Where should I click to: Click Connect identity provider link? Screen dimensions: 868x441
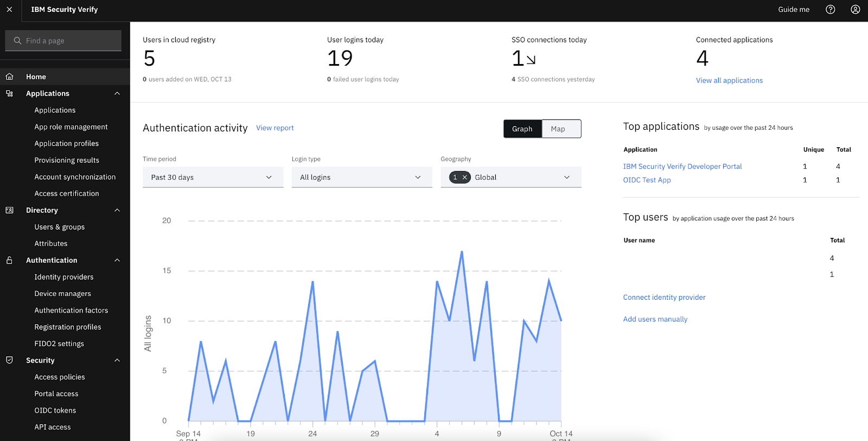(664, 298)
